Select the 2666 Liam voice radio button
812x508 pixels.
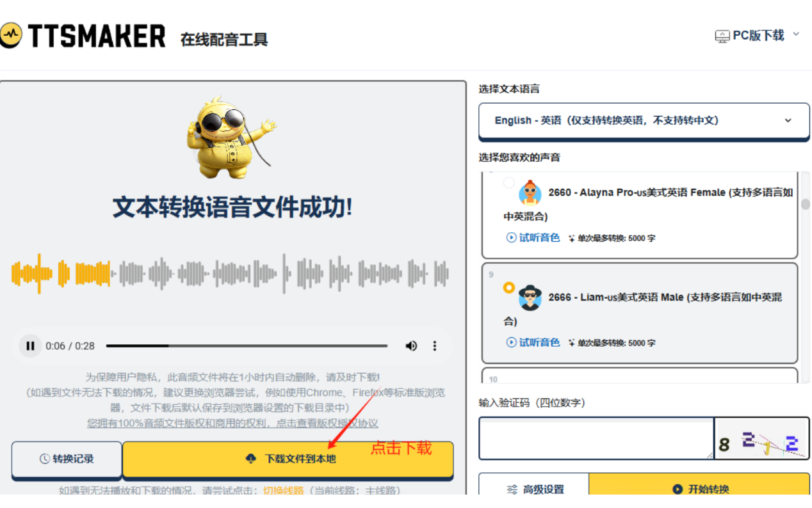pyautogui.click(x=509, y=288)
